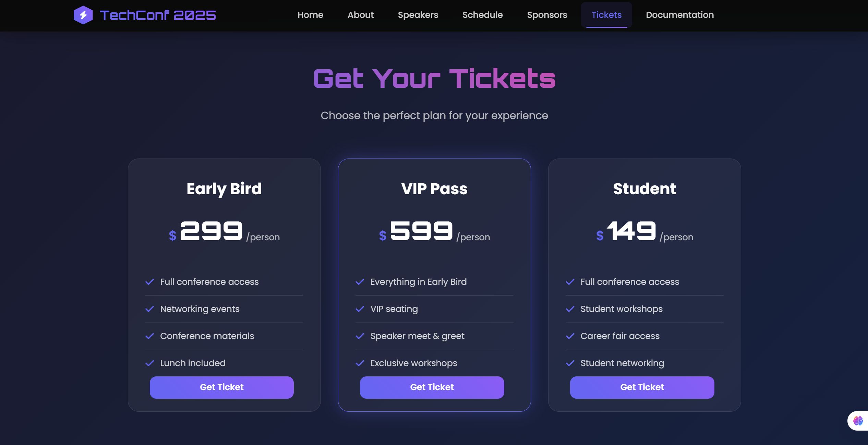Click checkmark icon next to VIP seating
This screenshot has height=445, width=868.
point(360,309)
